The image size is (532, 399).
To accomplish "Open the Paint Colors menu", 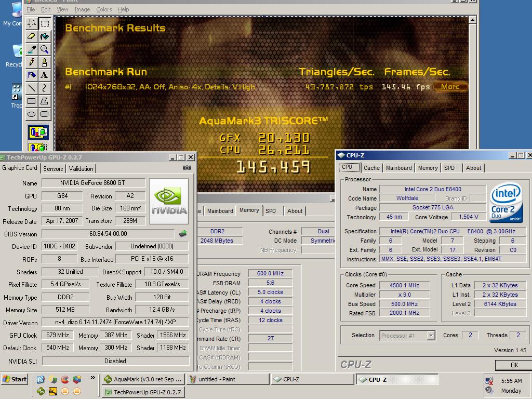I will pyautogui.click(x=104, y=9).
